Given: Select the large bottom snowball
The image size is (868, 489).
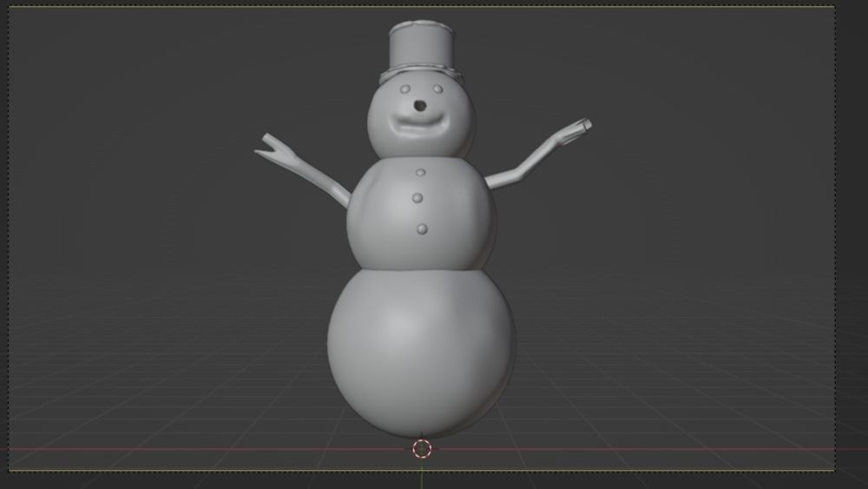Looking at the screenshot, I should point(421,354).
